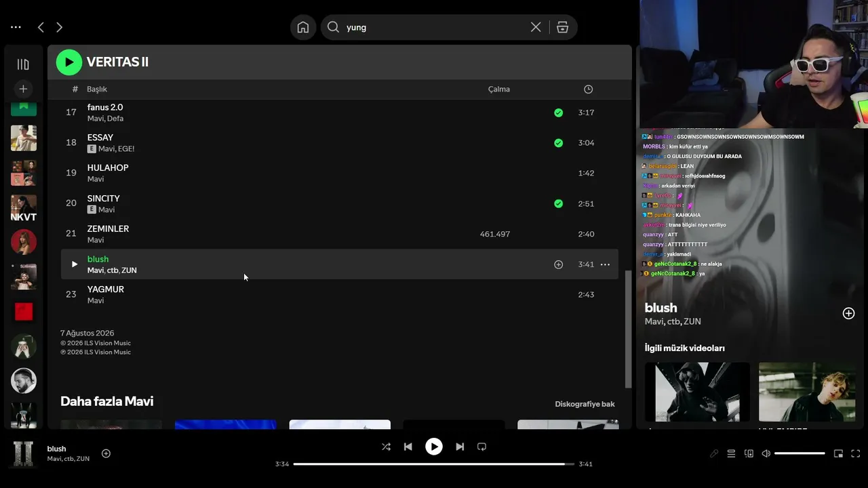
Task: Open Mavi, ctb, ZUN in right panel
Action: [673, 321]
